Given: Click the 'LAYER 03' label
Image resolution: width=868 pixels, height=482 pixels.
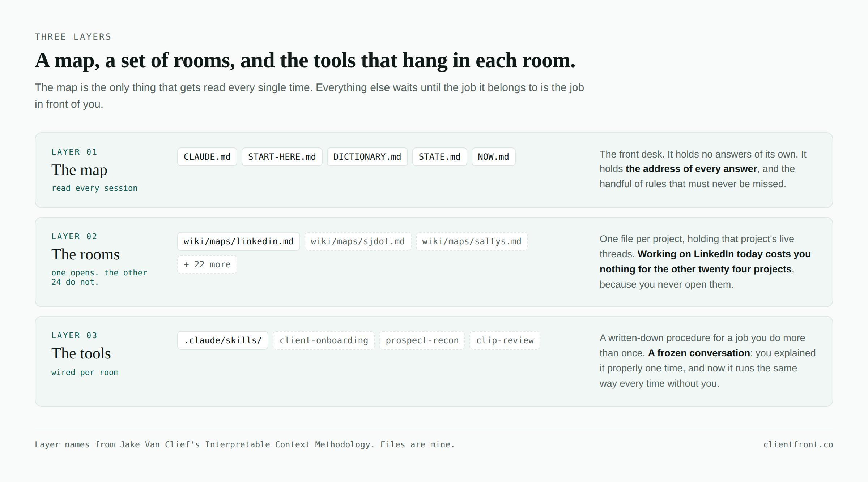Looking at the screenshot, I should point(74,336).
